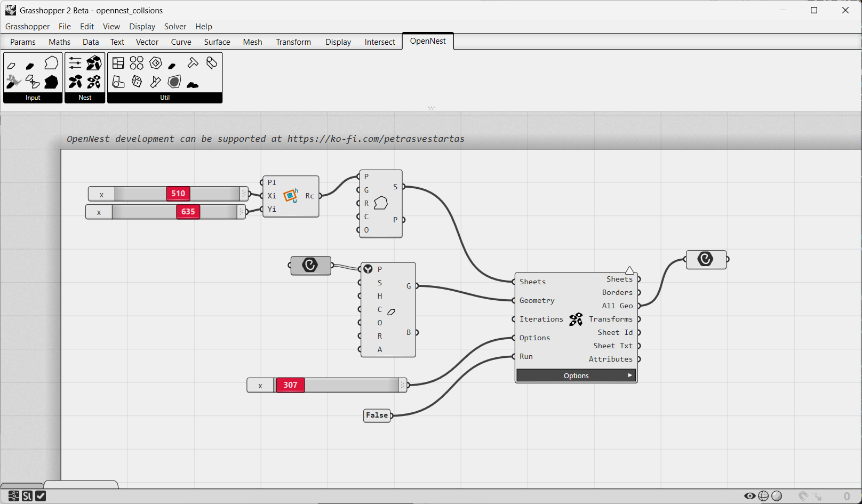This screenshot has width=862, height=504.
Task: Select the grid table Util icon
Action: tap(118, 63)
